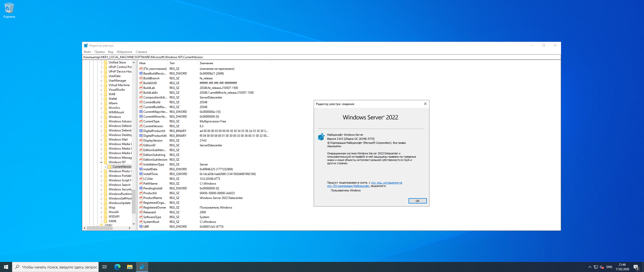The height and width of the screenshot is (272, 644).
Task: Open Microsoft Edge from the taskbar
Action: (x=117, y=267)
